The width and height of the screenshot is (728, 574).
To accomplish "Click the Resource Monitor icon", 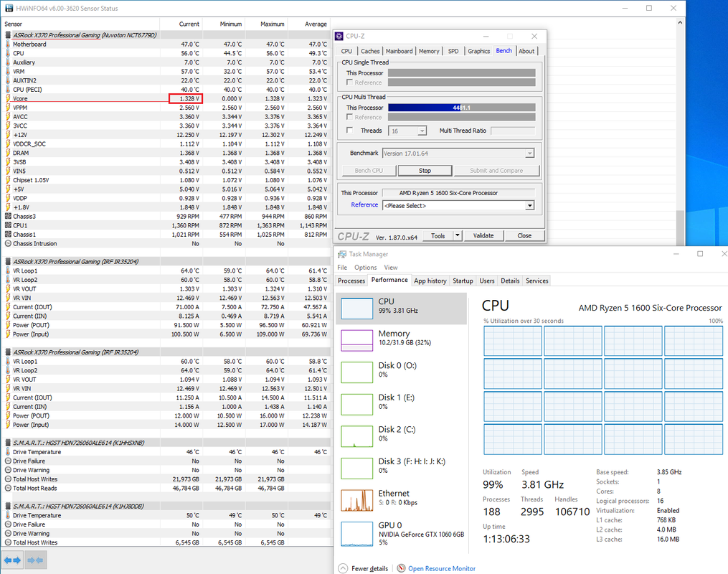I will 401,568.
